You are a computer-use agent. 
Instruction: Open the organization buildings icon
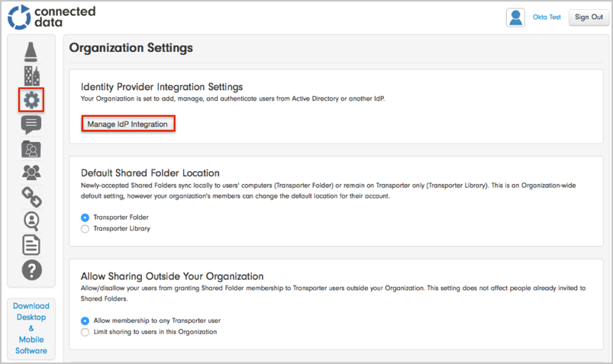pyautogui.click(x=31, y=76)
